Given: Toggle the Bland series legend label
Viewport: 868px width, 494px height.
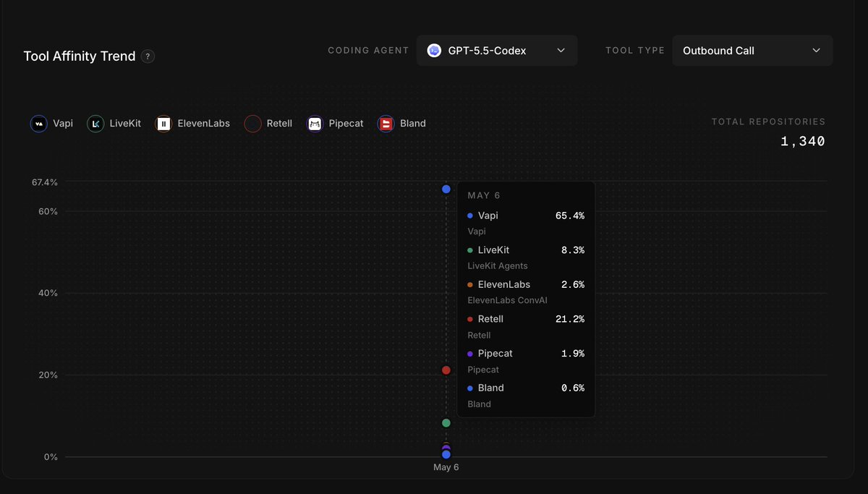Looking at the screenshot, I should 413,124.
